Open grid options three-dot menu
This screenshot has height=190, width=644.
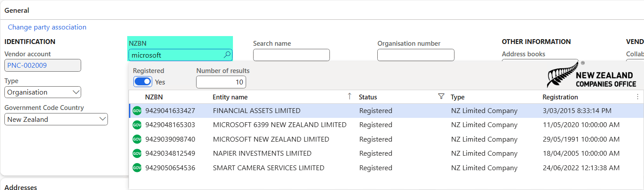click(637, 97)
